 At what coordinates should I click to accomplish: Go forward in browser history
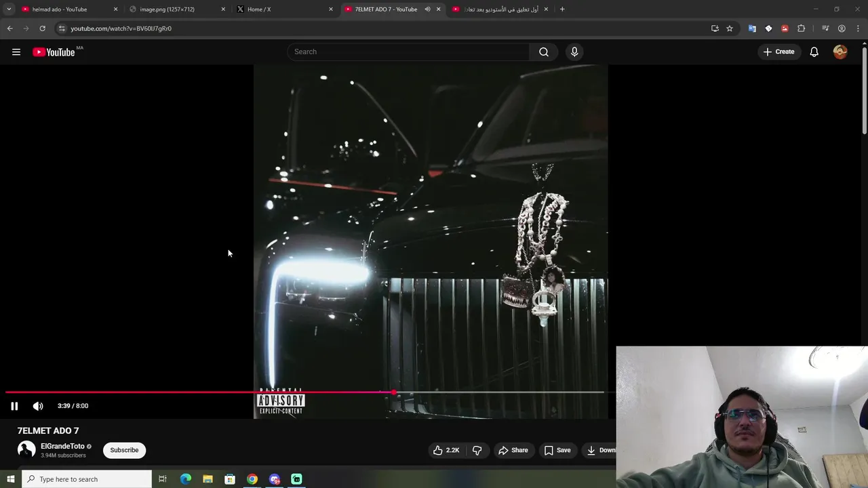pos(26,28)
